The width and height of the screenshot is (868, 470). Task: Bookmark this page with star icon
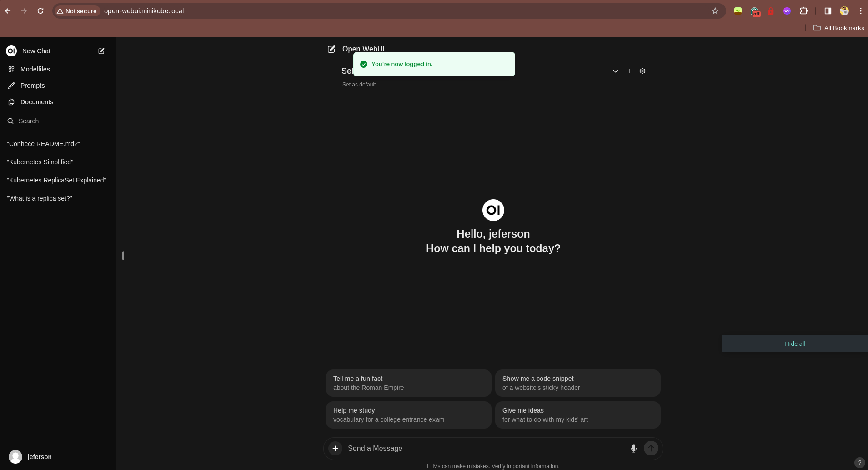(x=715, y=11)
